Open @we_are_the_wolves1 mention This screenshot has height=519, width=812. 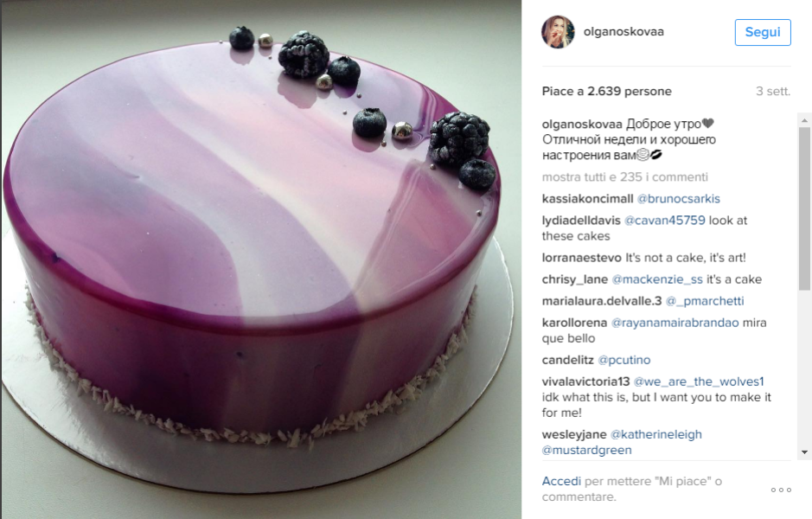[x=699, y=382]
